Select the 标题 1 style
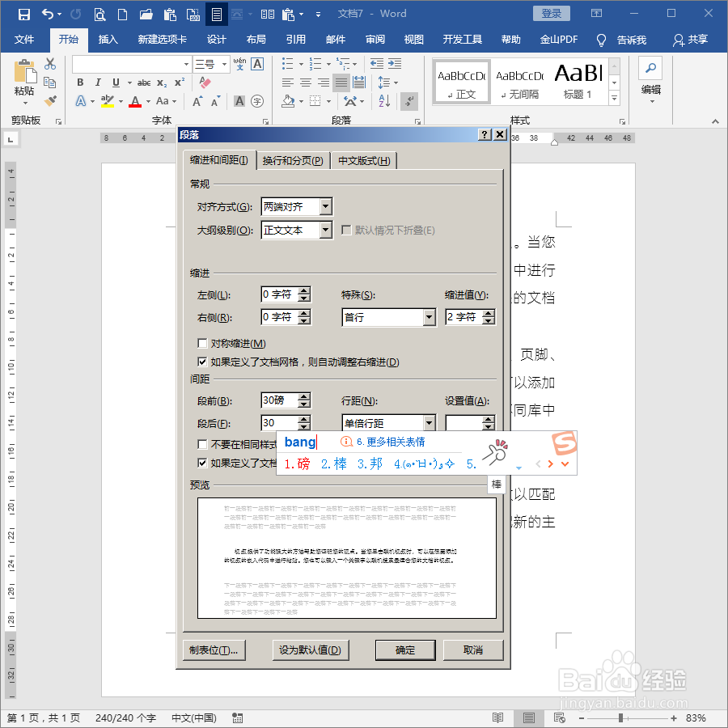Viewport: 728px width, 728px height. [578, 81]
